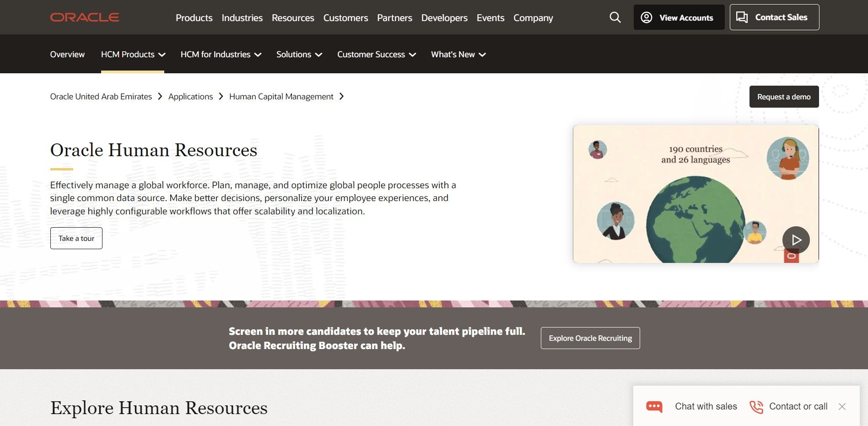Click Explore Oracle Recruiting button
The image size is (868, 426).
click(590, 338)
